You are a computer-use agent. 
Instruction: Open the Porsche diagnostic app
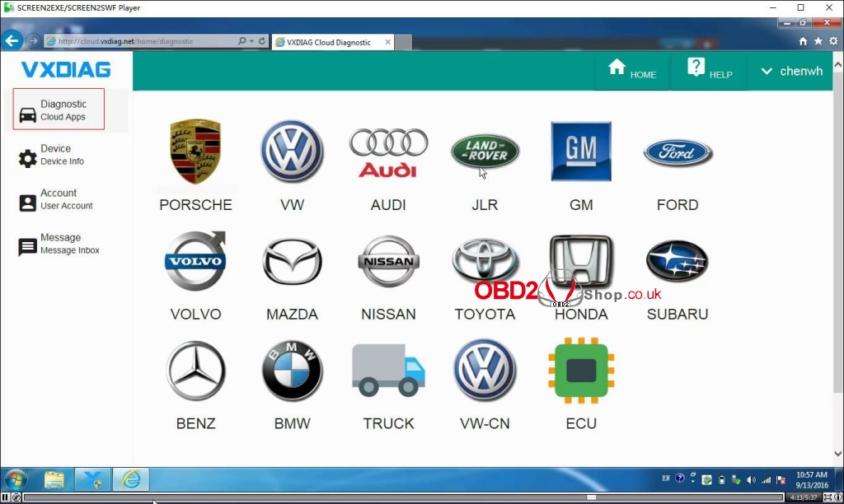(x=195, y=153)
